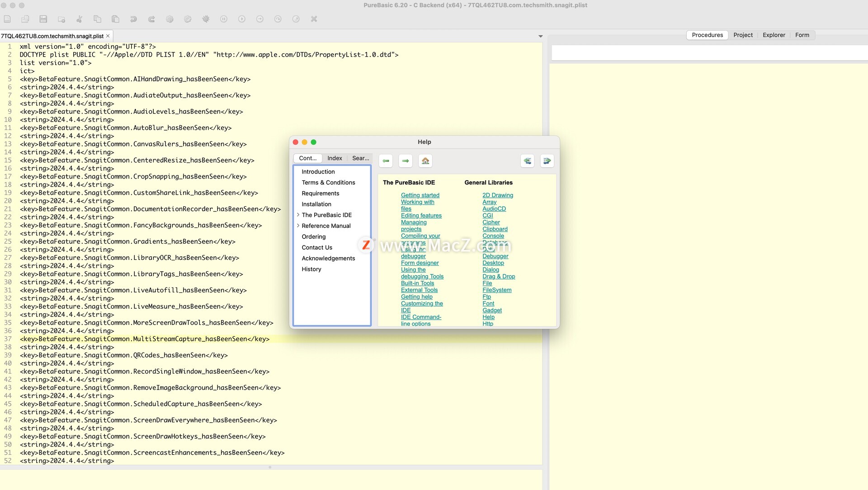Open the AudioCD library link
Image resolution: width=868 pixels, height=490 pixels.
[494, 209]
